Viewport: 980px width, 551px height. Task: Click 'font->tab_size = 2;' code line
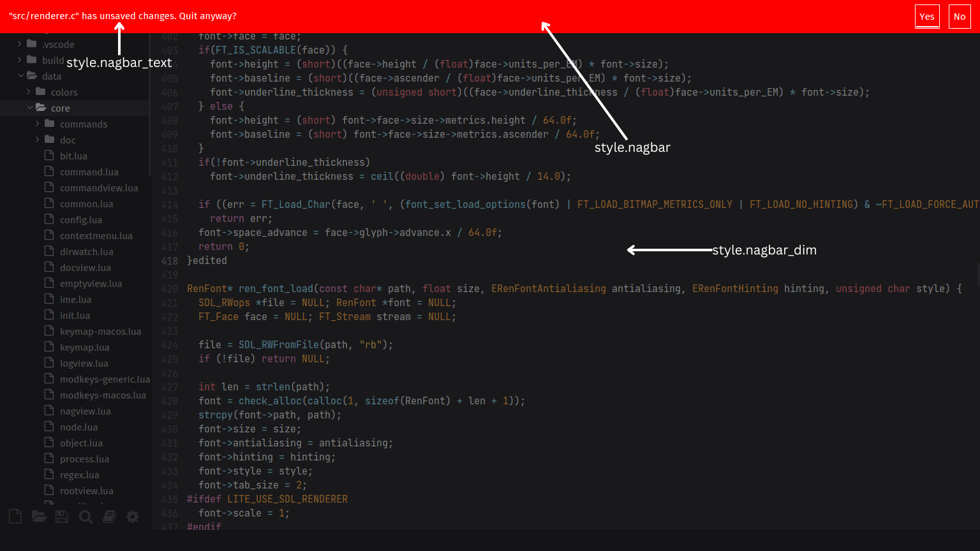[x=253, y=485]
